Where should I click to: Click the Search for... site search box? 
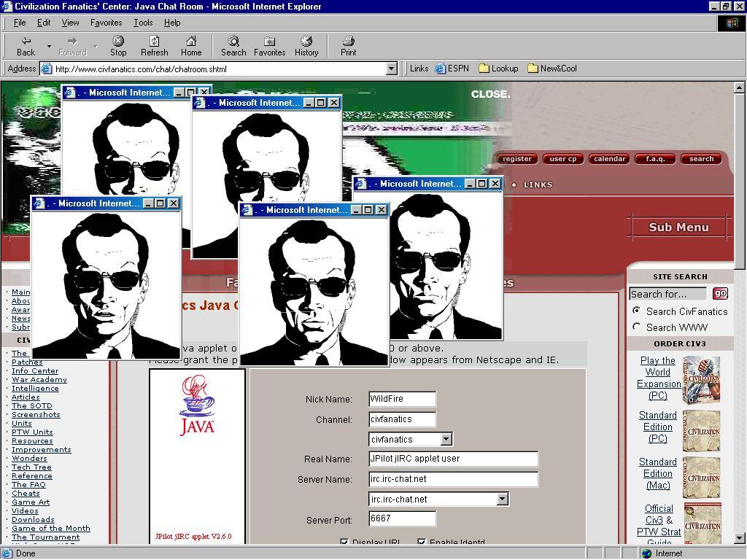668,294
